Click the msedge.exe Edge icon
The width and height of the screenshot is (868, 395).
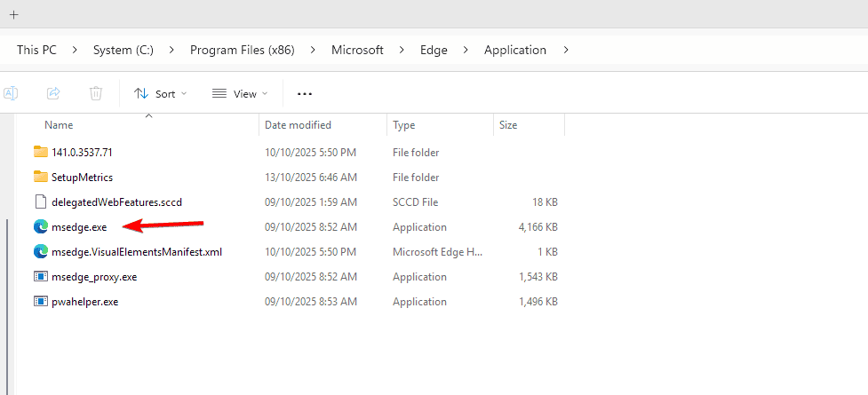[x=39, y=227]
